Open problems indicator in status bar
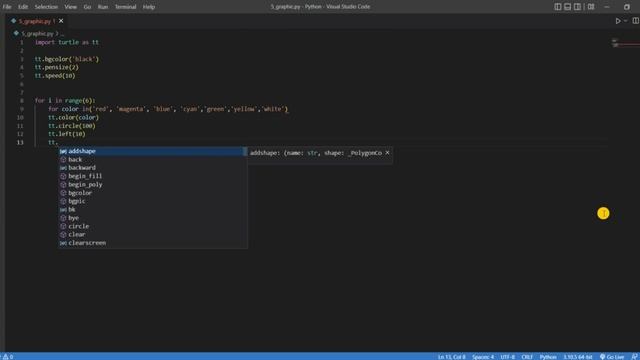 tap(8, 356)
